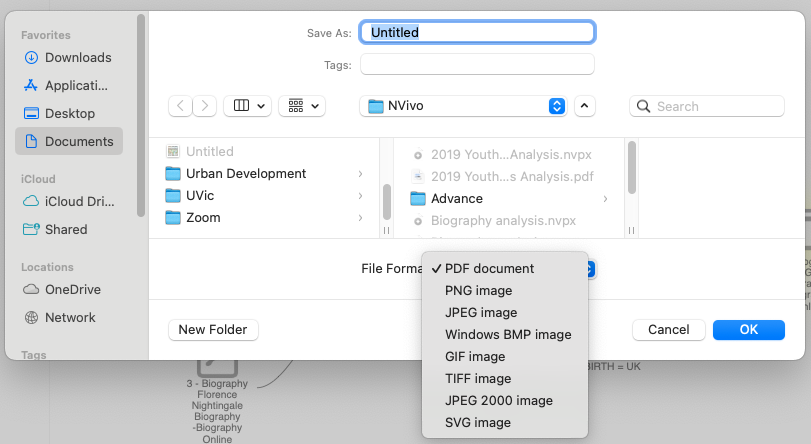Screen dimensions: 811x444
Task: Open the Urban Development folder
Action: click(x=246, y=174)
